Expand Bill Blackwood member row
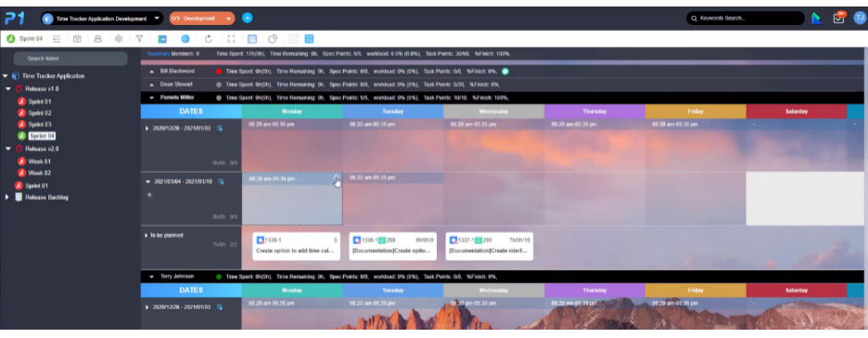This screenshot has width=868, height=338. [x=152, y=71]
